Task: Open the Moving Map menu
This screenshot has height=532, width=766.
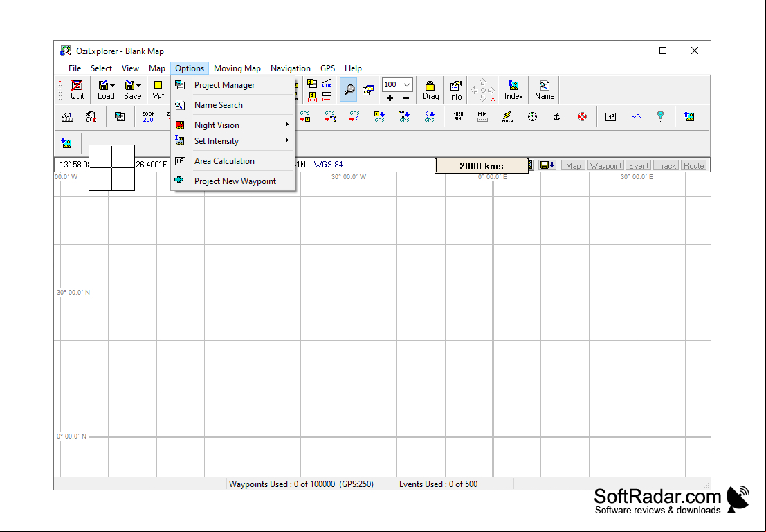Action: (237, 68)
